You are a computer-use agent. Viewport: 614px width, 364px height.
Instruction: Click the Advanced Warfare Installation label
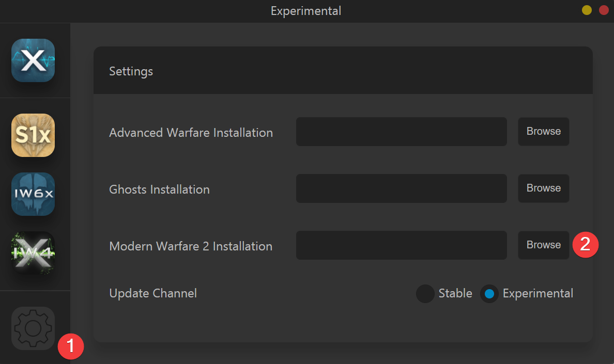(x=191, y=133)
